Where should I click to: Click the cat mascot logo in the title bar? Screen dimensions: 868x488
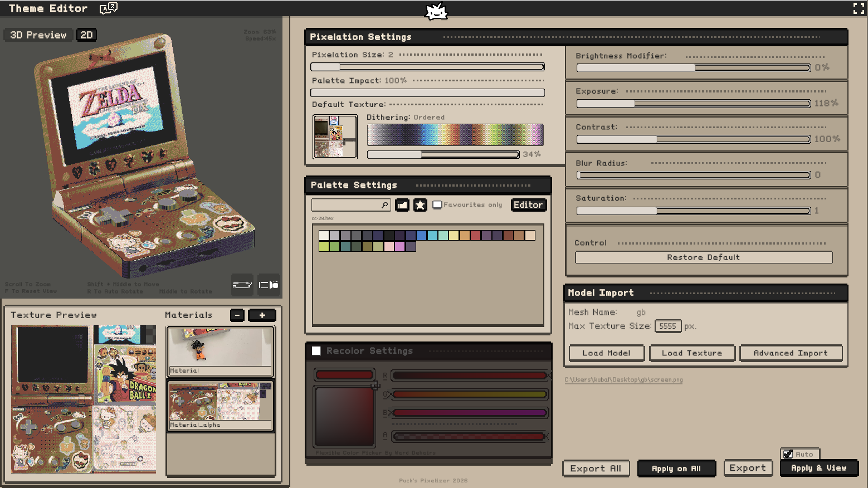click(x=436, y=11)
